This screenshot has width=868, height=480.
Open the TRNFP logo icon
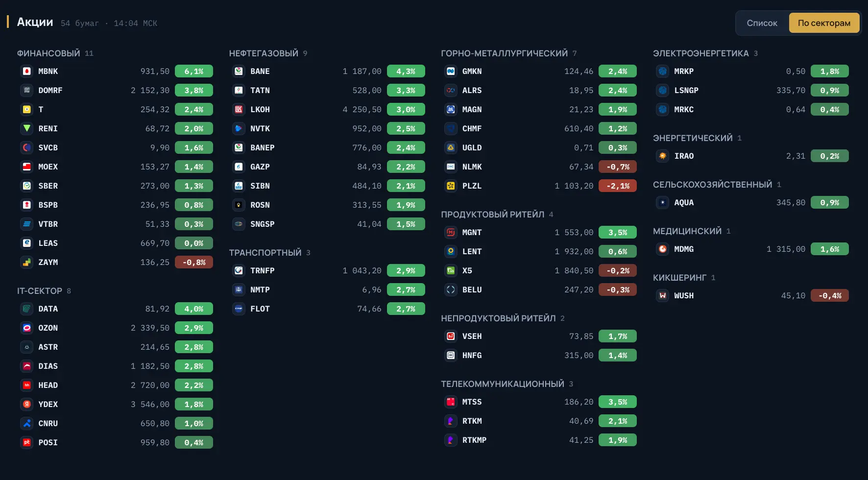(239, 271)
